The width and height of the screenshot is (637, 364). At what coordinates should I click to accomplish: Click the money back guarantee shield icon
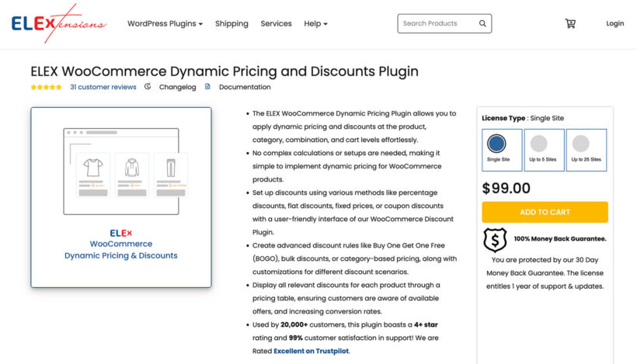pos(495,240)
